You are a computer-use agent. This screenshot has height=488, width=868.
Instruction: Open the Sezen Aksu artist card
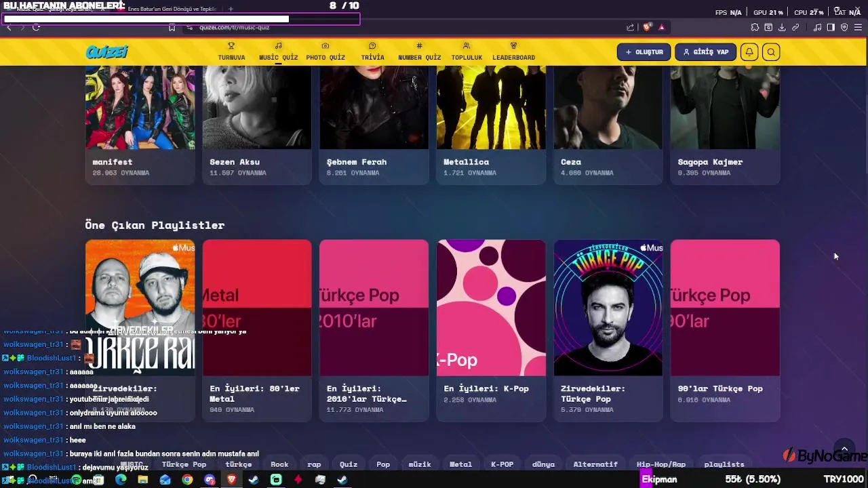click(257, 125)
